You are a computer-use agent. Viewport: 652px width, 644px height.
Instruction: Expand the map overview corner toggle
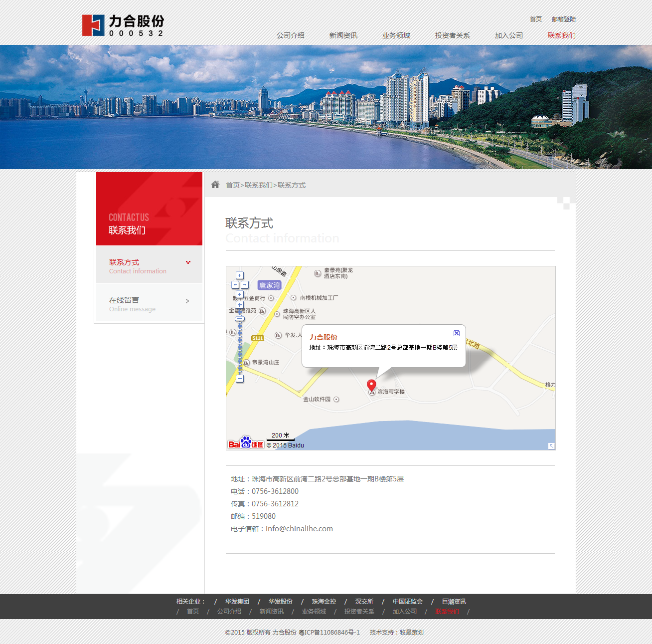pos(551,446)
